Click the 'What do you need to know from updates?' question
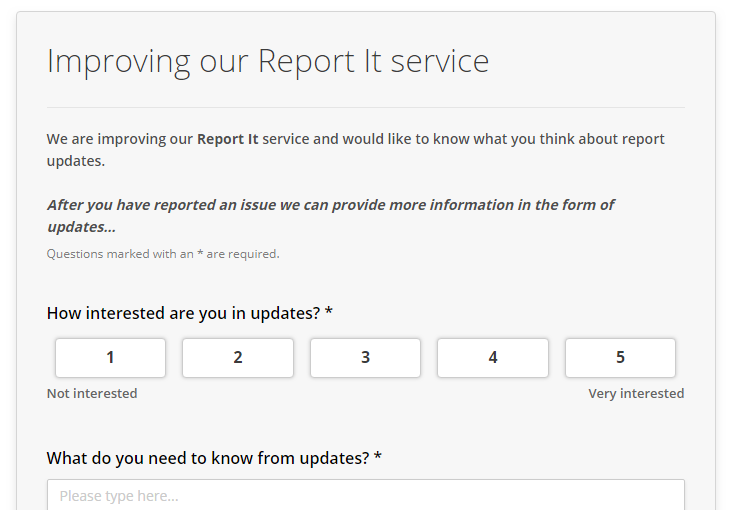The image size is (739, 510). pyautogui.click(x=214, y=458)
